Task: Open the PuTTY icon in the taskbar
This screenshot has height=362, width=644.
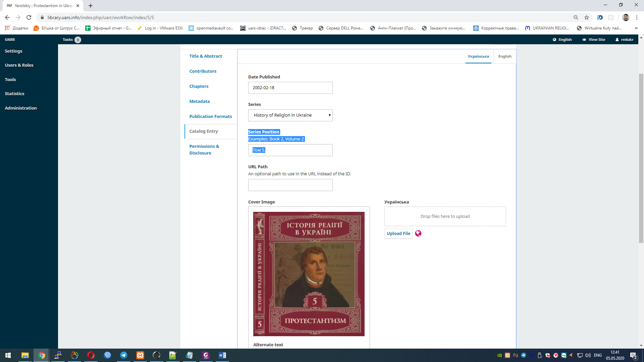Action: [58, 355]
